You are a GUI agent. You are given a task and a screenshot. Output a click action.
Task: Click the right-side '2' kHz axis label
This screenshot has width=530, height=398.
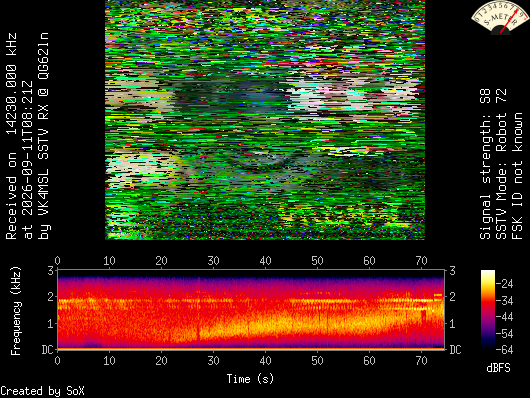452,297
